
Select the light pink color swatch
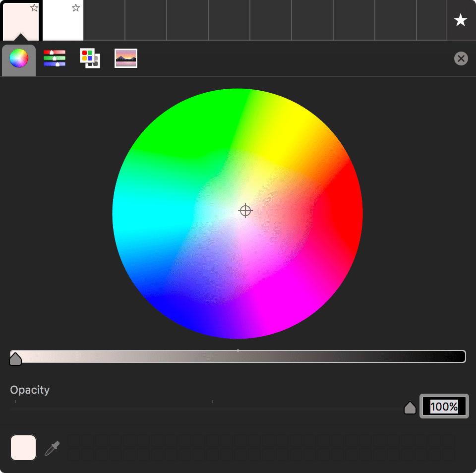[21, 21]
